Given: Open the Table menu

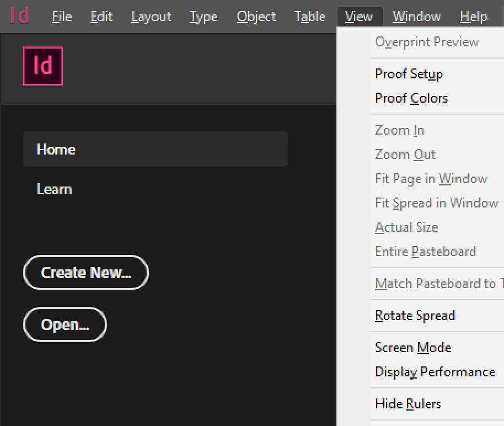Looking at the screenshot, I should point(310,17).
